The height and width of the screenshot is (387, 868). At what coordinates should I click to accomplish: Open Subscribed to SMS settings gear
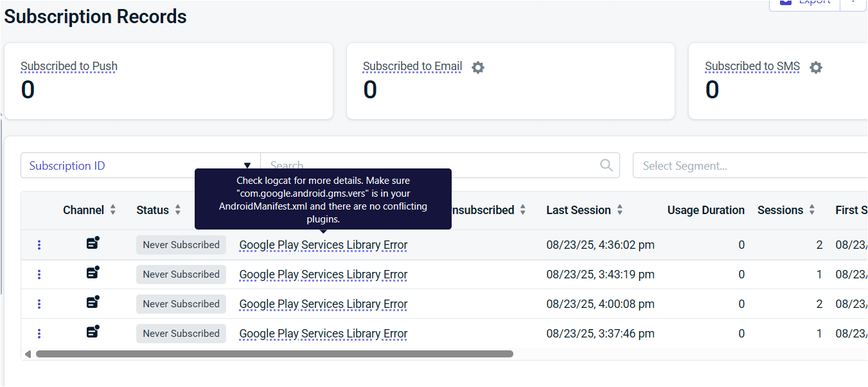(x=816, y=67)
